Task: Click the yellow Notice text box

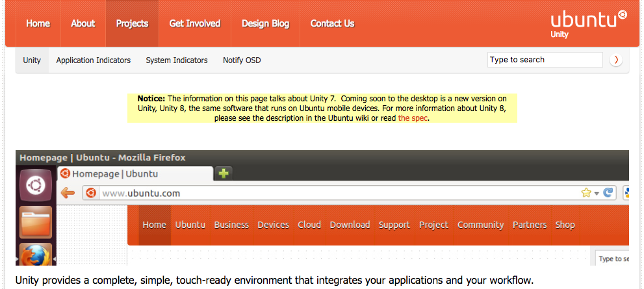Action: [322, 108]
